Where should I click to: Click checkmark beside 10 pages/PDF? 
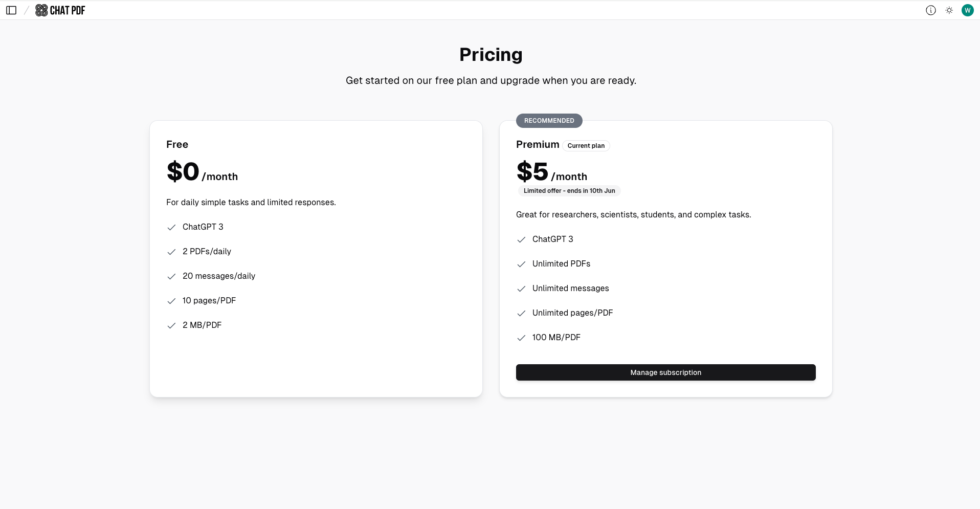point(171,301)
